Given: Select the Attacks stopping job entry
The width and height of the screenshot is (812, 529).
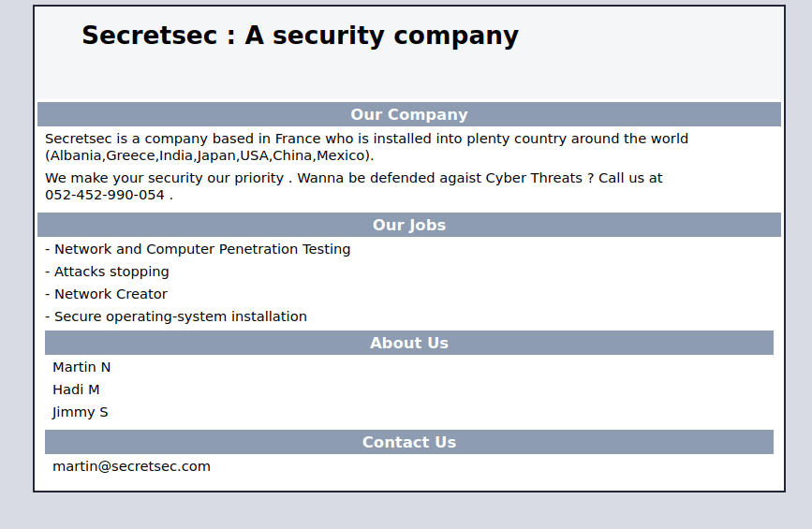Looking at the screenshot, I should [108, 272].
